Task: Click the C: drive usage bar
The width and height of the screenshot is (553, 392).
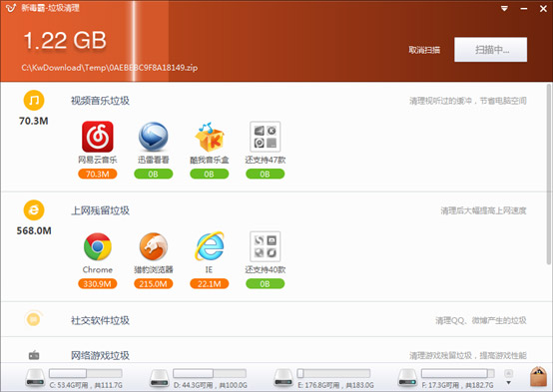Action: 86,373
